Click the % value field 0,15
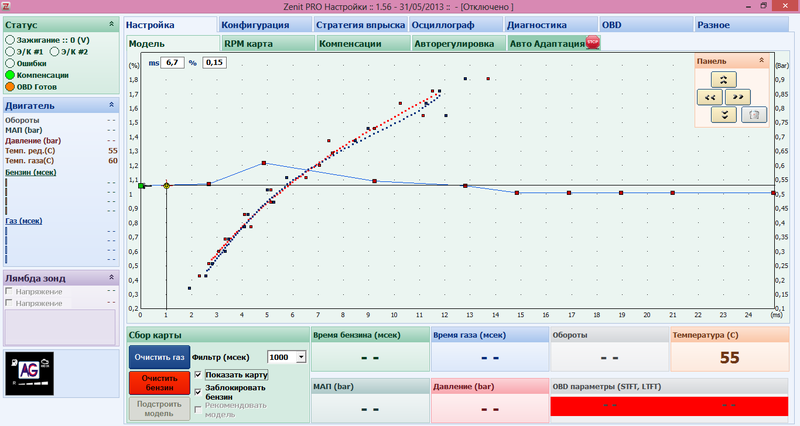Viewport: 800px width, 426px height. click(x=214, y=62)
